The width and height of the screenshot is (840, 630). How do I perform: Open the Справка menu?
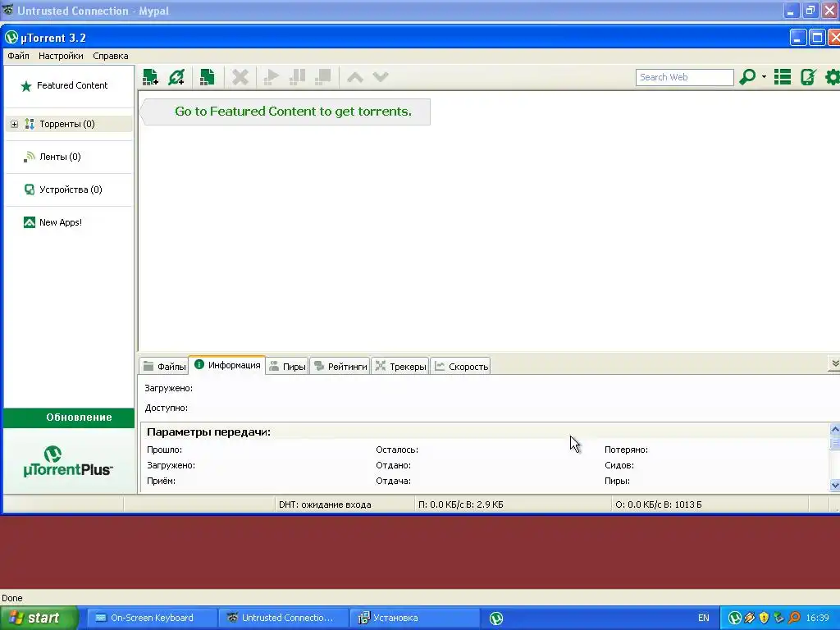pos(111,56)
